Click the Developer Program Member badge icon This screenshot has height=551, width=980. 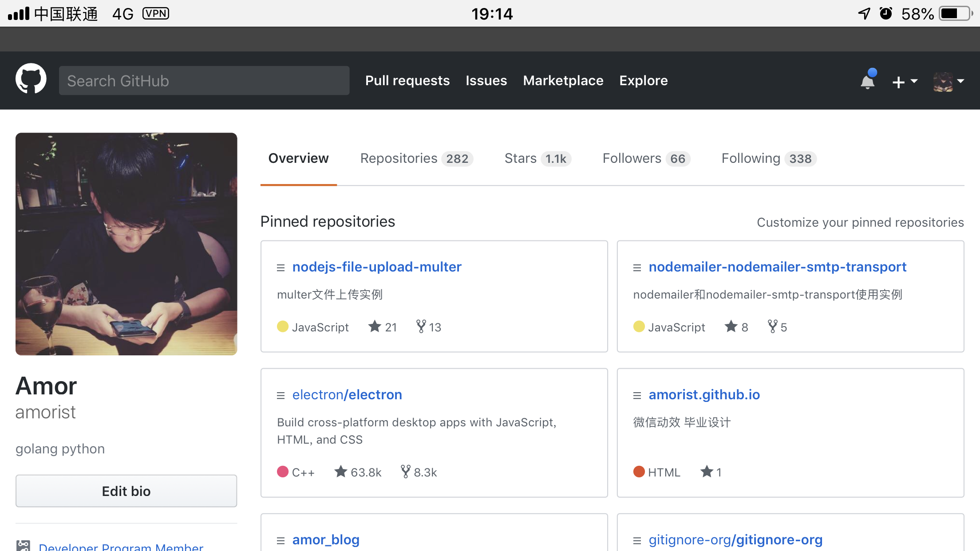pyautogui.click(x=23, y=546)
